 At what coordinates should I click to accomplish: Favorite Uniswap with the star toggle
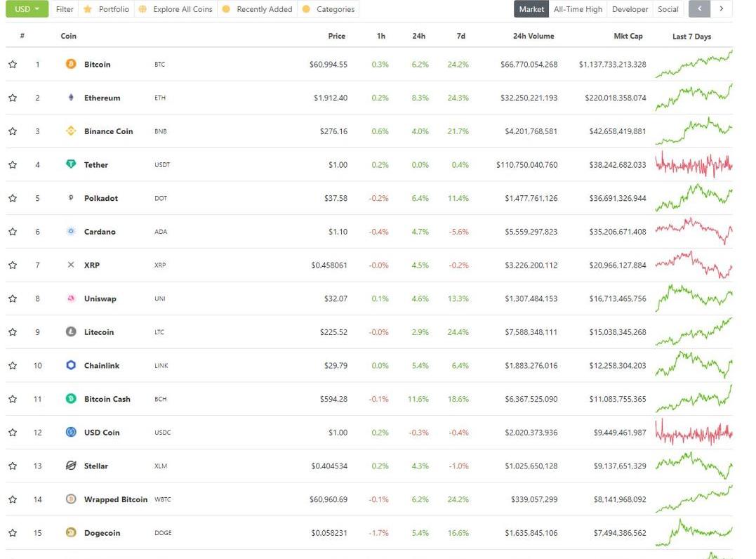13,298
